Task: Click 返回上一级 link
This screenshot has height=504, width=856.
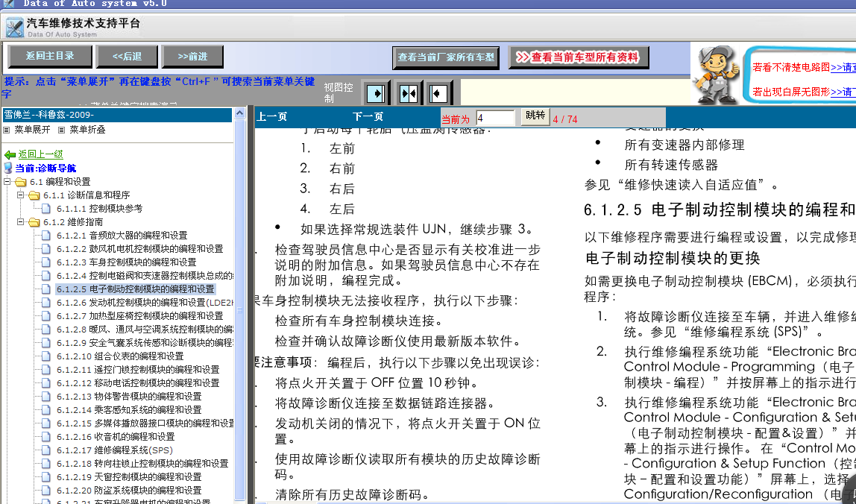Action: click(40, 154)
